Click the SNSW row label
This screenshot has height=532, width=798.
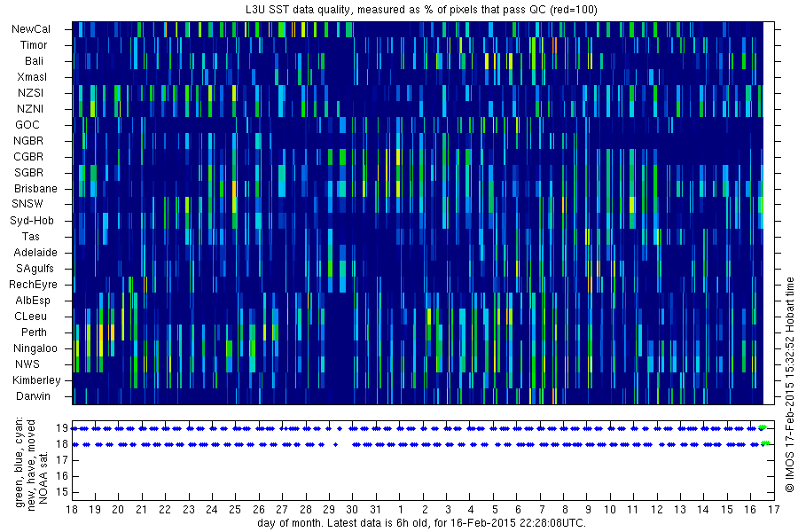27,204
